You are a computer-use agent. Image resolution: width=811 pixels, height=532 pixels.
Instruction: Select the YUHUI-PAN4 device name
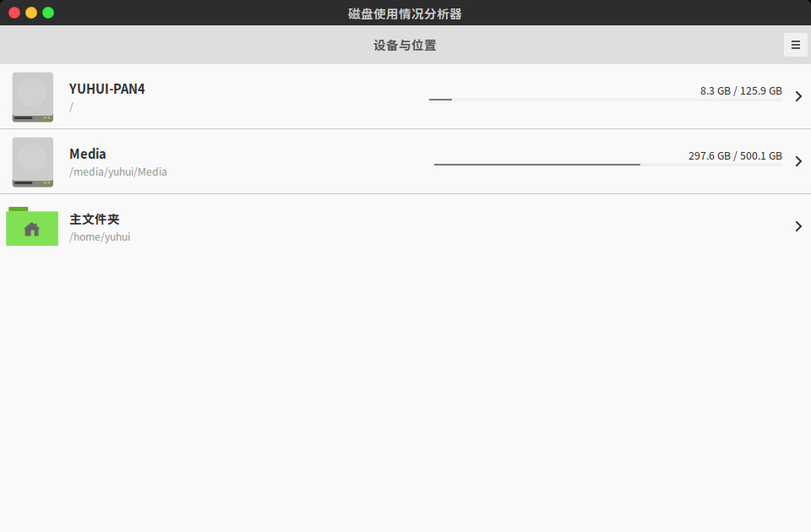pyautogui.click(x=107, y=89)
